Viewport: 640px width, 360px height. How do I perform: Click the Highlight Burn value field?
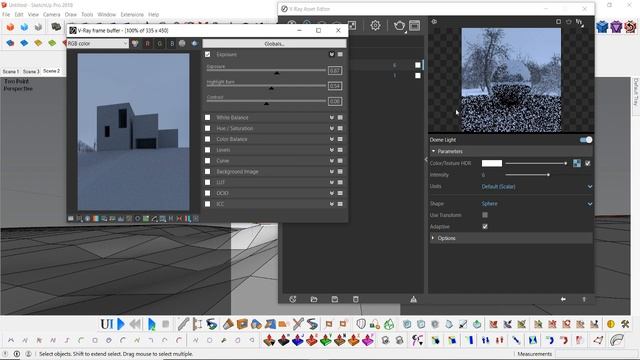tap(335, 86)
